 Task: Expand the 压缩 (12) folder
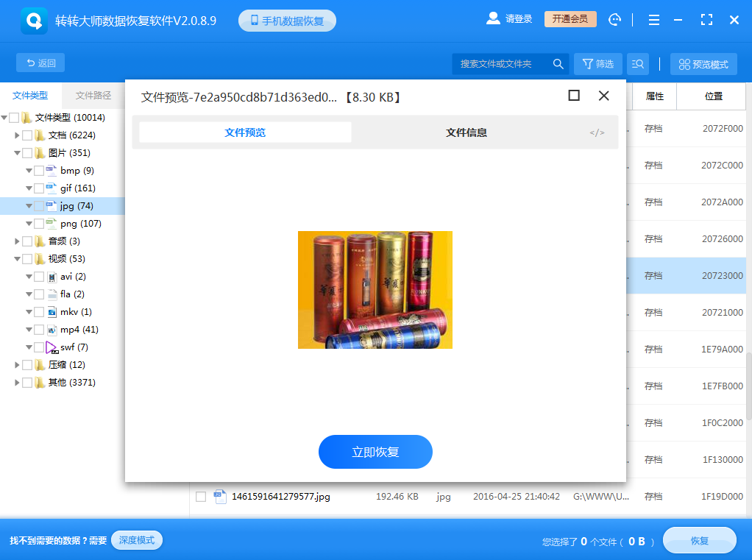tap(16, 364)
